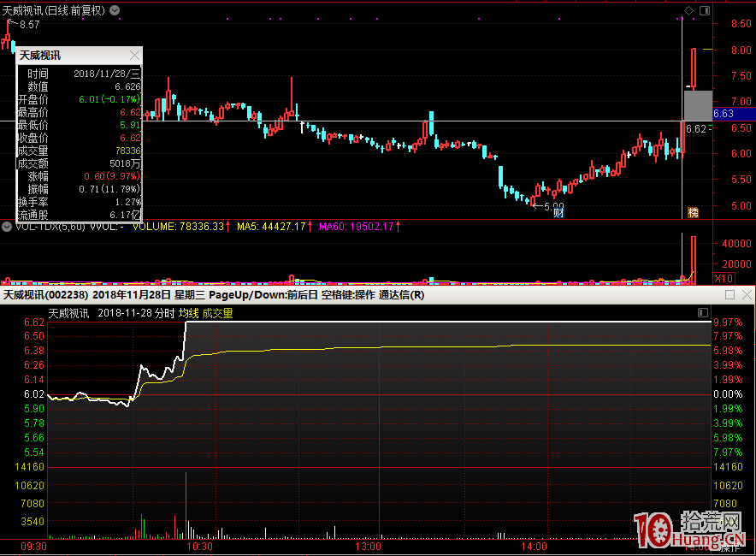This screenshot has height=556, width=756.
Task: Select the 涨幅 0.60(9.97%) row
Action: point(79,176)
